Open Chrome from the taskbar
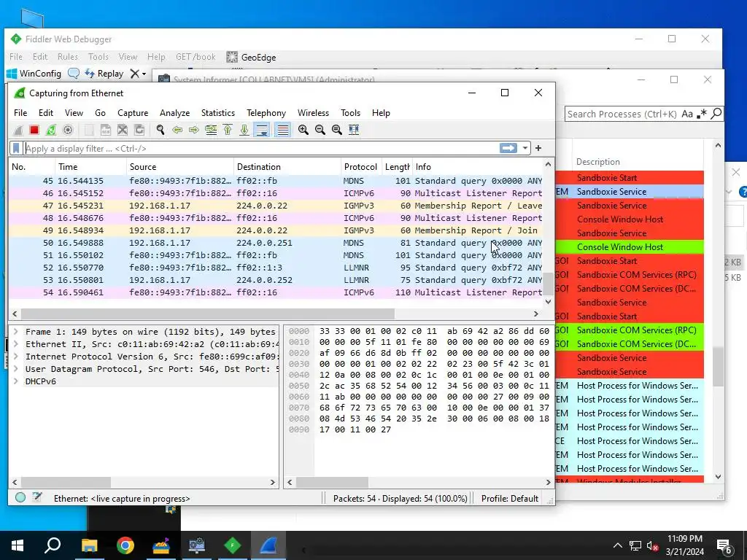The height and width of the screenshot is (560, 747). click(x=125, y=545)
